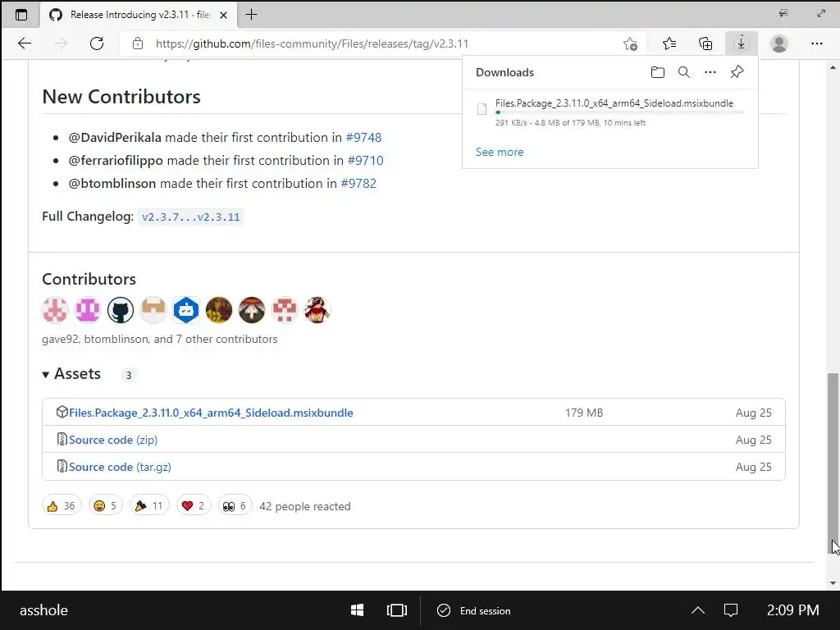Click End session button
The image size is (840, 630).
click(x=474, y=610)
